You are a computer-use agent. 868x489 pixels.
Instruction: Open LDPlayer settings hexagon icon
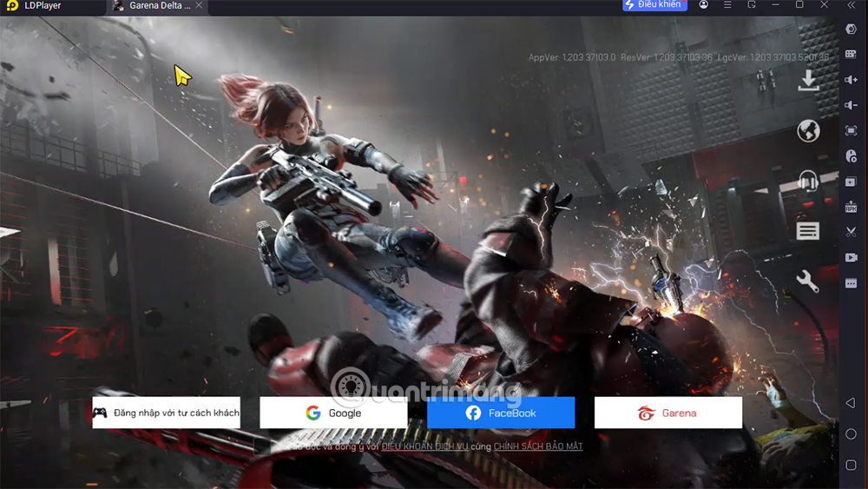(851, 29)
